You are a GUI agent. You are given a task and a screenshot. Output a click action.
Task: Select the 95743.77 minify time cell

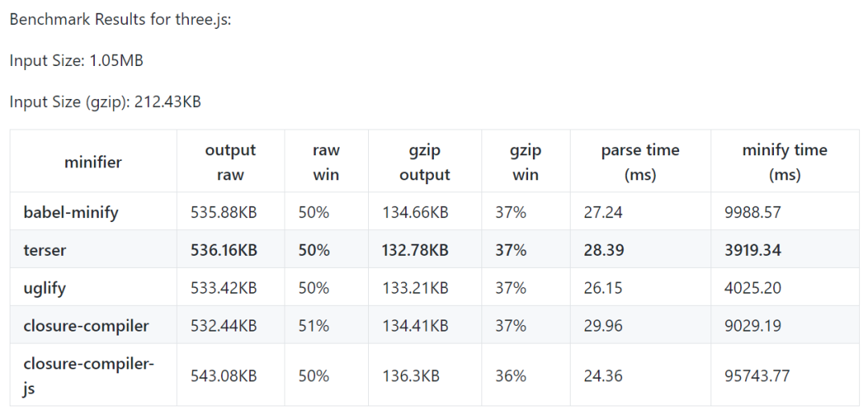click(756, 376)
